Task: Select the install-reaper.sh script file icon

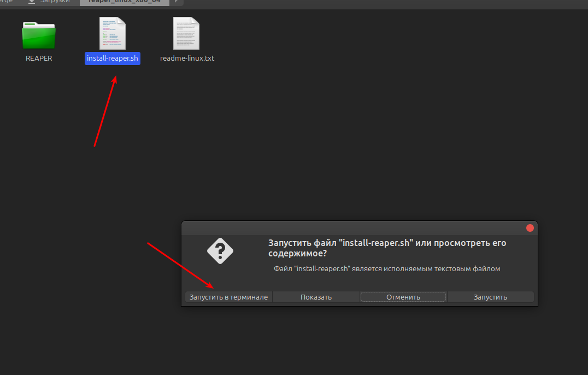Action: (x=113, y=33)
